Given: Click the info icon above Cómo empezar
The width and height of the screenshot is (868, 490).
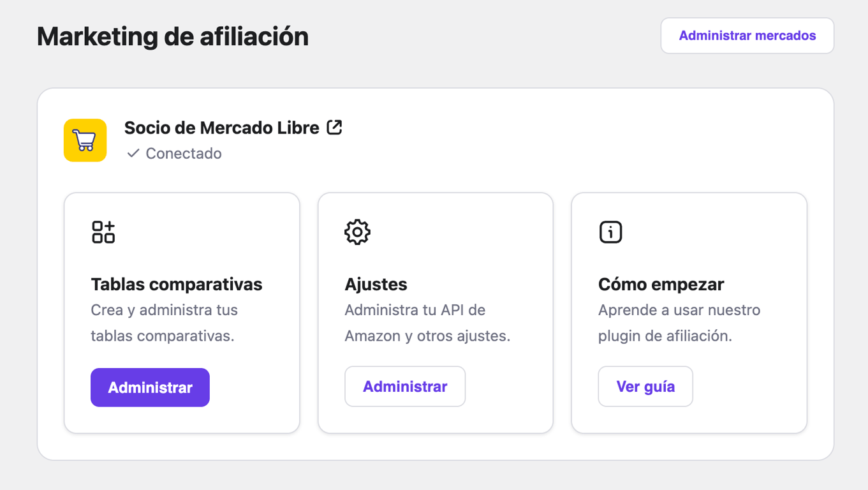Looking at the screenshot, I should pos(610,232).
